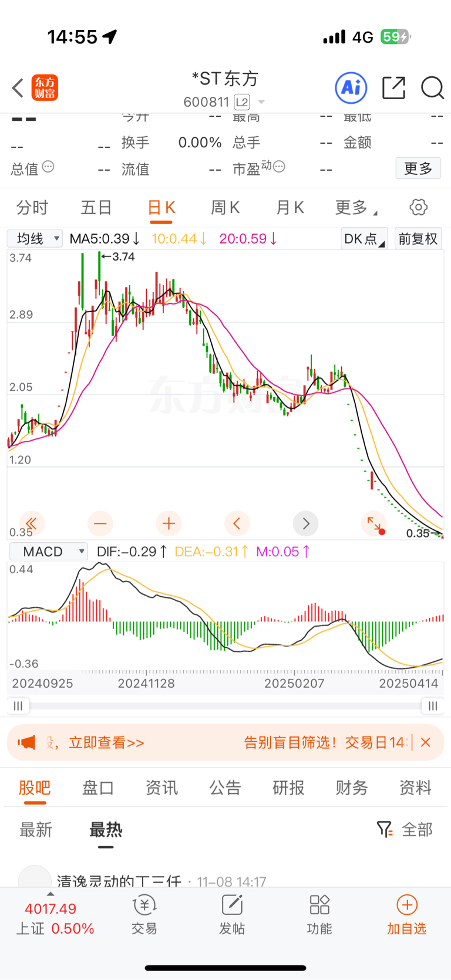Jump to earliest with double-left arrow

(x=32, y=523)
